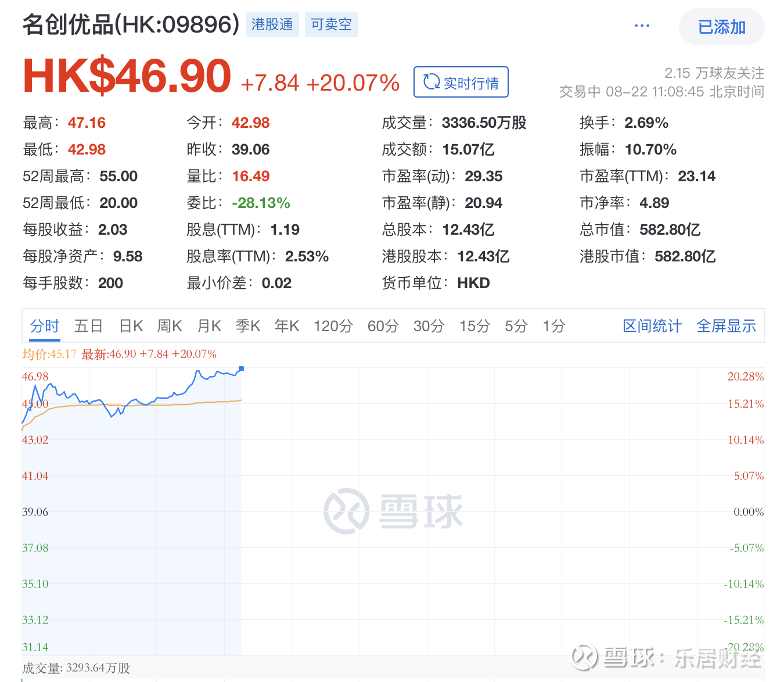Screen dimensions: 784x682
Task: Click the 港股股本 value 12.43亿
Action: click(x=483, y=256)
